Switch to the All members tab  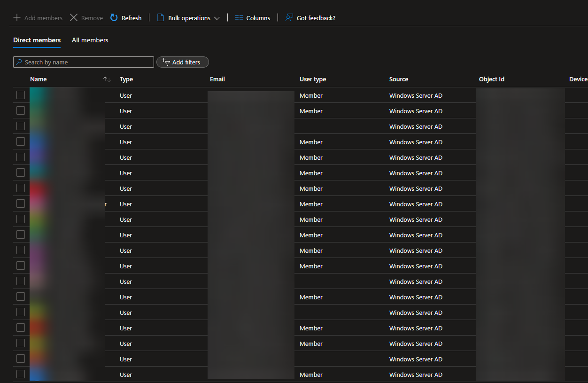[90, 40]
